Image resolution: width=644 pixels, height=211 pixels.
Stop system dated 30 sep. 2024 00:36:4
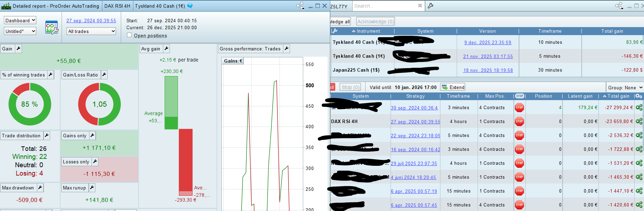click(519, 107)
